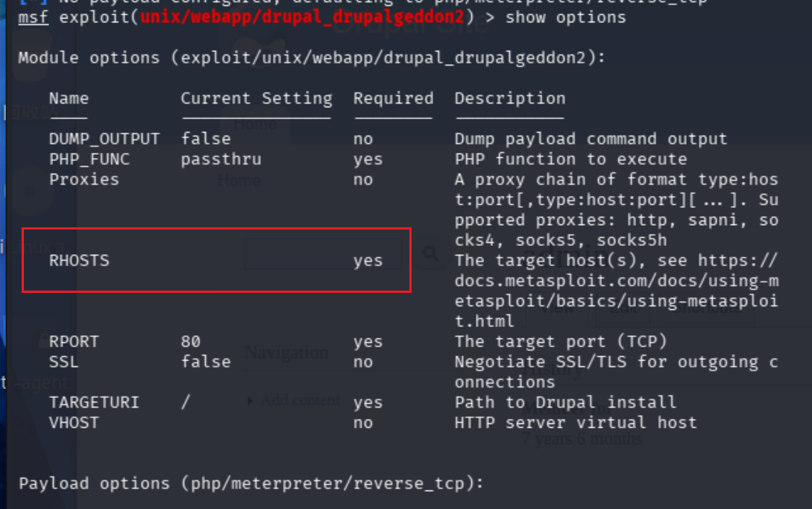Screen dimensions: 812x509
Task: Select the red drupal_drupalgeddon2 module path
Action: pos(303,17)
